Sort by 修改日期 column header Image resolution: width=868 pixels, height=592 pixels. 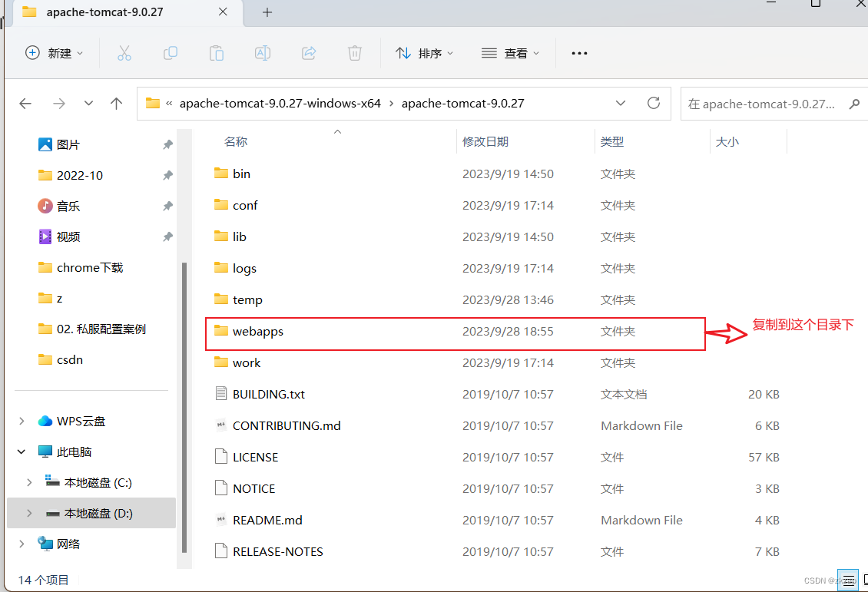point(485,141)
